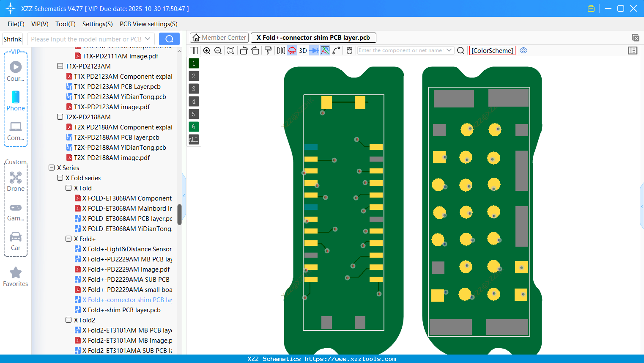The width and height of the screenshot is (644, 363).
Task: Switch the PCB view to 3D mode
Action: (x=302, y=50)
